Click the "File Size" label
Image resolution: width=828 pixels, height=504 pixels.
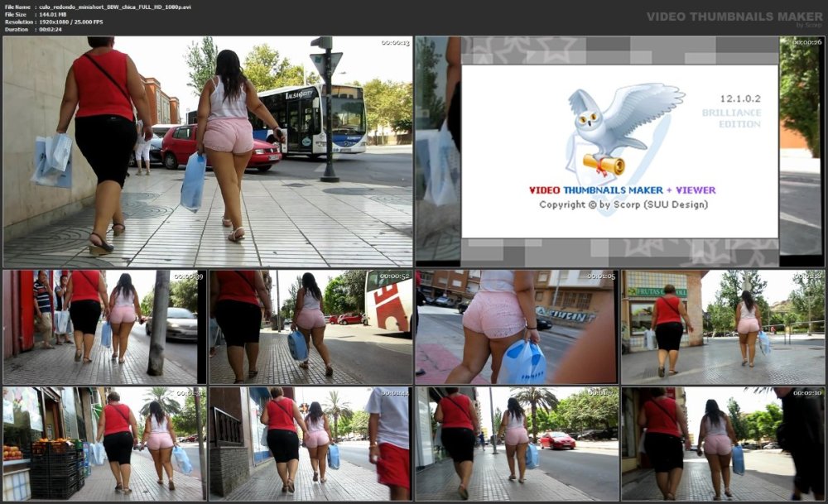pos(16,15)
